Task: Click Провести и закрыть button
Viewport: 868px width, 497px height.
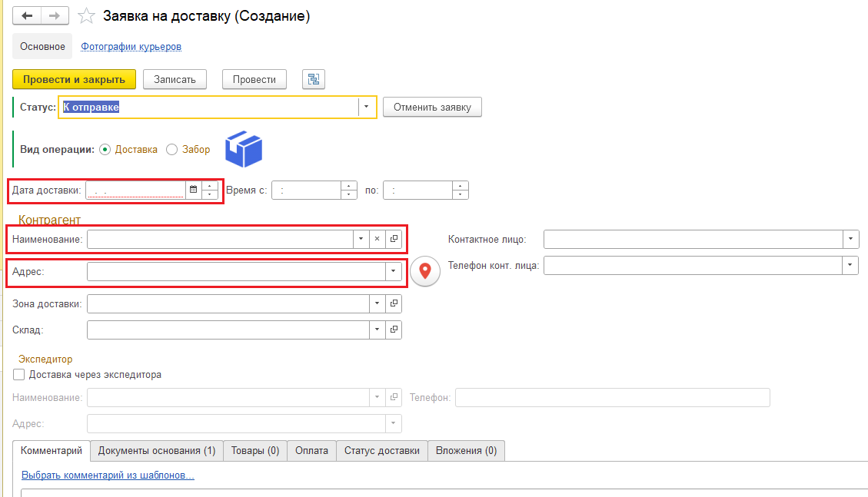Action: (74, 80)
